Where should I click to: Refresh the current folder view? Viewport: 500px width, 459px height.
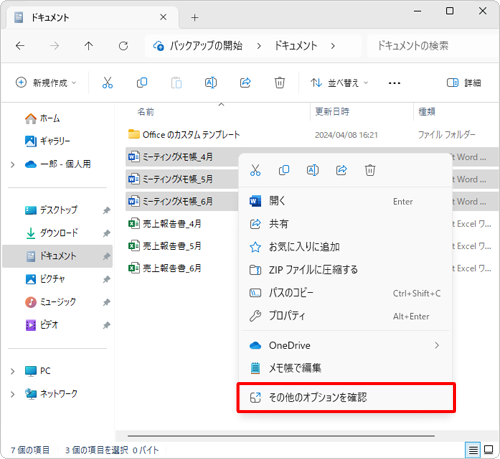[123, 46]
